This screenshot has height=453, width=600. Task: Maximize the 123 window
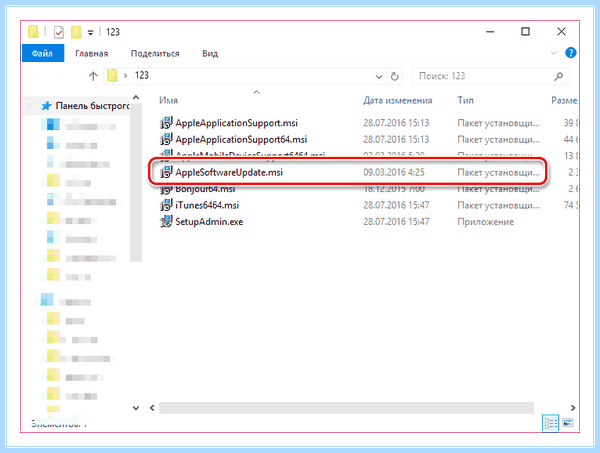click(x=526, y=31)
